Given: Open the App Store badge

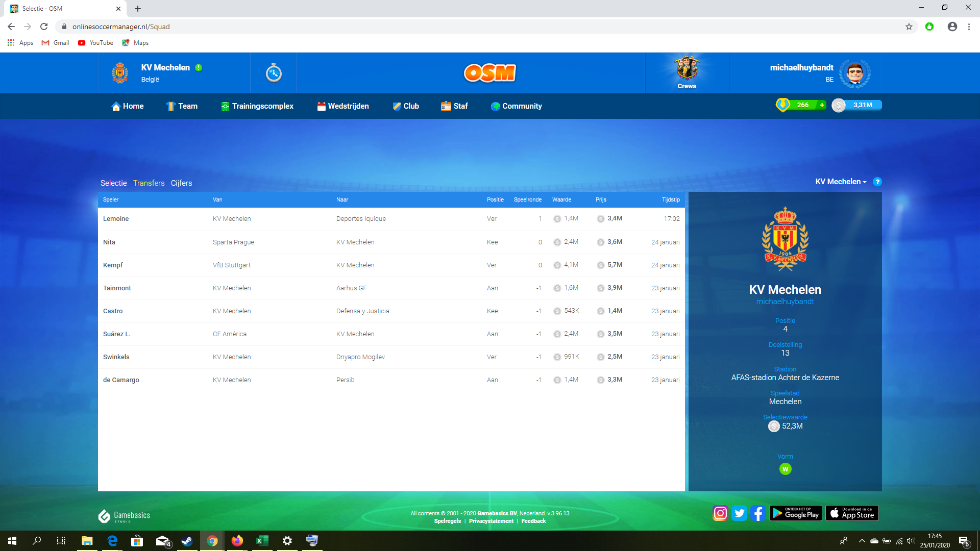Looking at the screenshot, I should click(x=852, y=513).
